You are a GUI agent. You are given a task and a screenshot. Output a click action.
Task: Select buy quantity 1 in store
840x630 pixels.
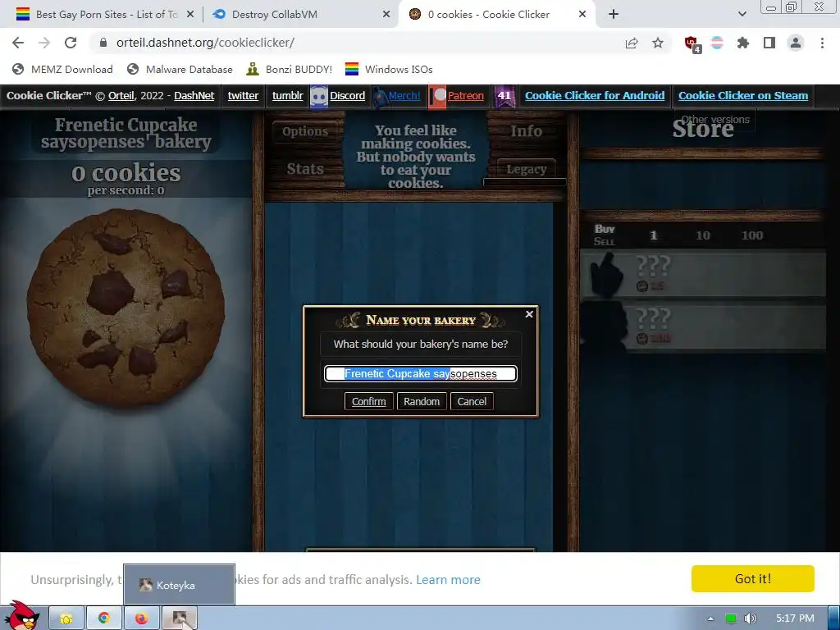point(653,235)
